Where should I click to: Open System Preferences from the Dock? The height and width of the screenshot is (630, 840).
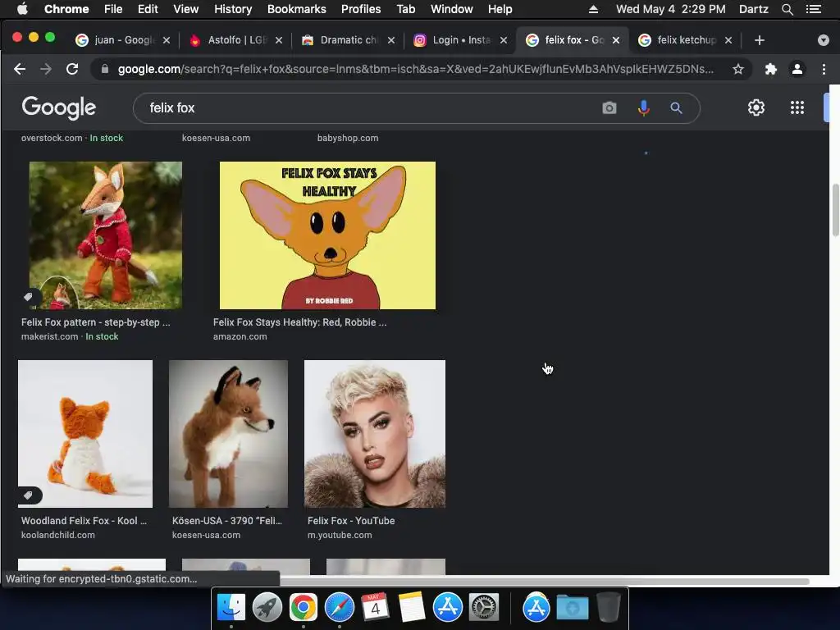[484, 608]
